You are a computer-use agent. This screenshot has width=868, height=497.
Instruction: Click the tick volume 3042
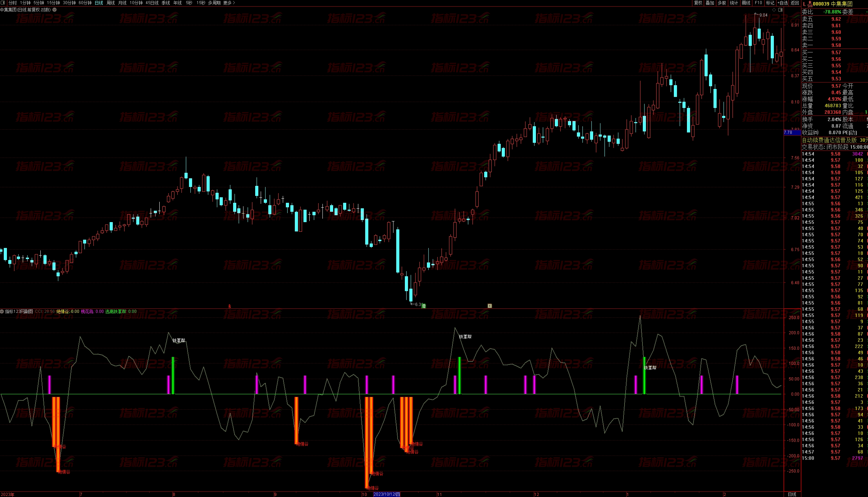(858, 154)
